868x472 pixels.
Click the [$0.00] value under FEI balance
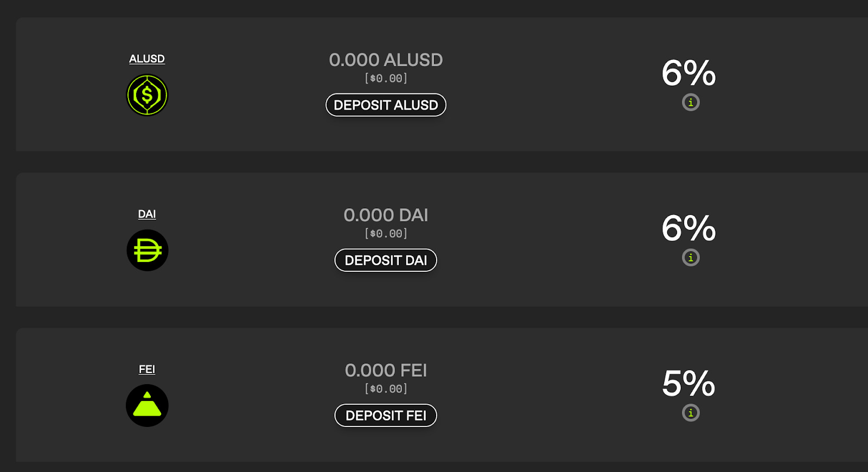(x=386, y=388)
